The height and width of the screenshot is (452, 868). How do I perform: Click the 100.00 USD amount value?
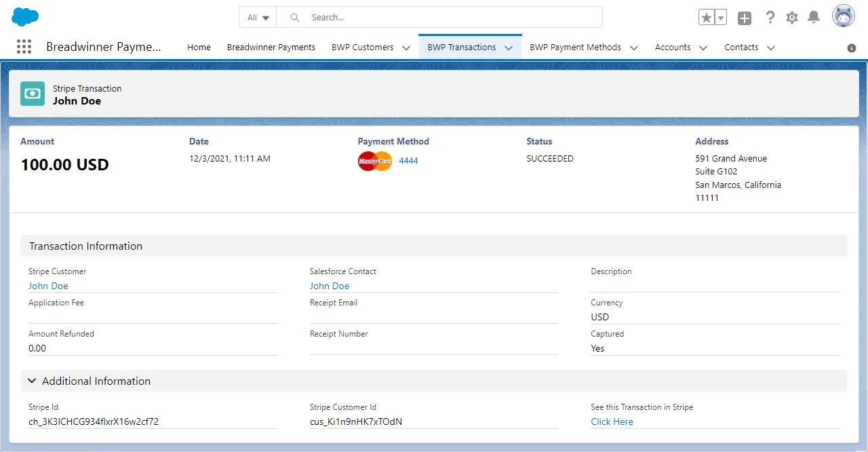pyautogui.click(x=65, y=165)
